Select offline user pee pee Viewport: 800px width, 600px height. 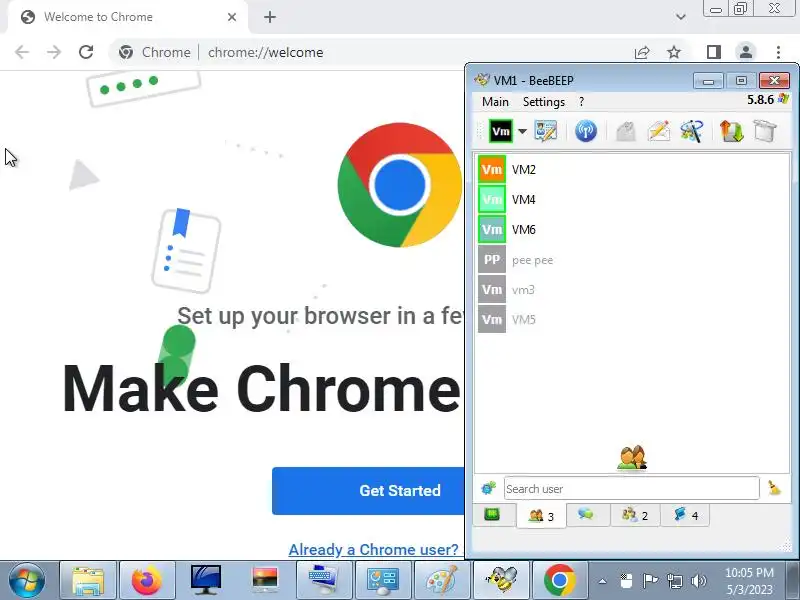tap(632, 260)
